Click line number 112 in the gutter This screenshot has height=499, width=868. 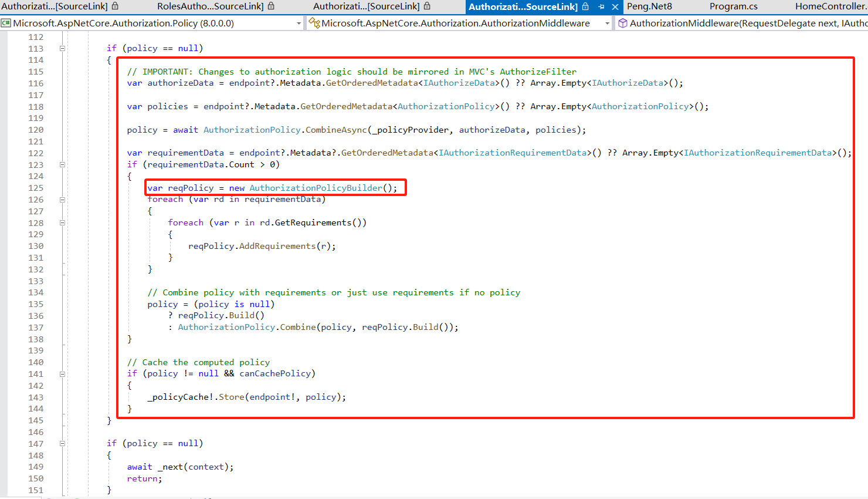pos(36,37)
